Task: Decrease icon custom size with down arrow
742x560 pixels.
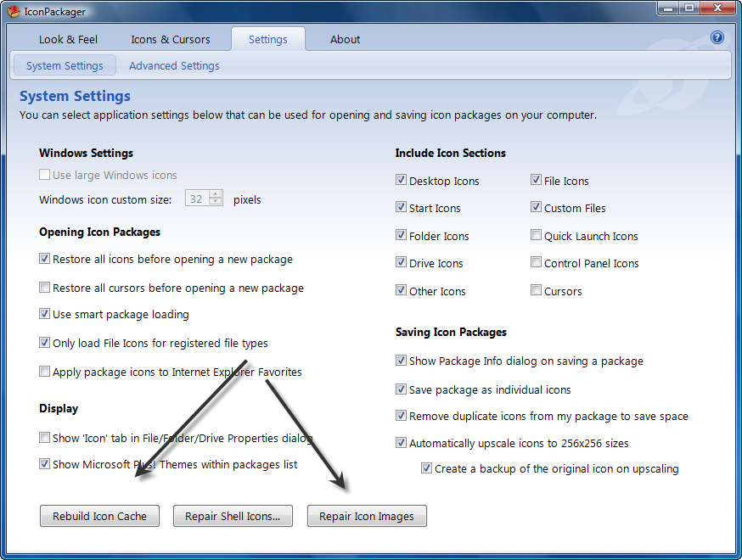Action: 216,202
